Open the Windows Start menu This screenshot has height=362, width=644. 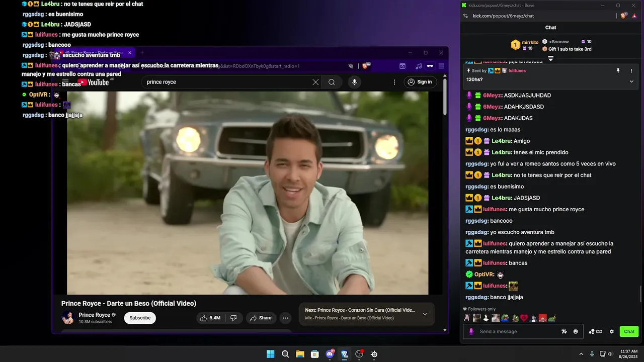pyautogui.click(x=271, y=354)
